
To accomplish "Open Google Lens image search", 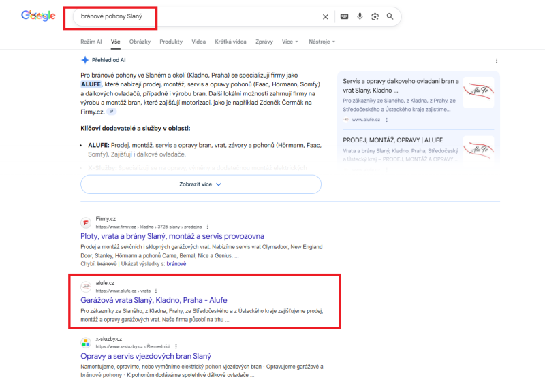I will (x=375, y=16).
